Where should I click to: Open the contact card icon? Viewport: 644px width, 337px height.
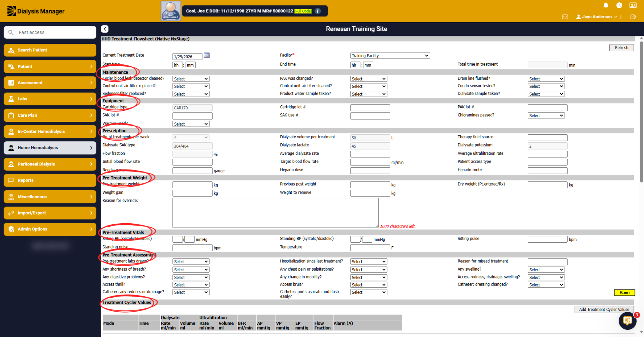pyautogui.click(x=633, y=5)
